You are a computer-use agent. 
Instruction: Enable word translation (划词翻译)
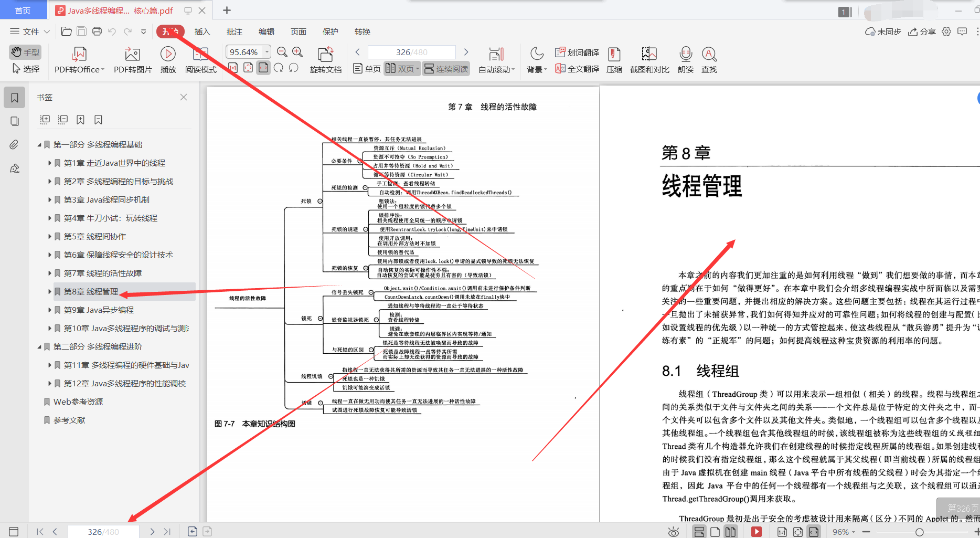(577, 52)
